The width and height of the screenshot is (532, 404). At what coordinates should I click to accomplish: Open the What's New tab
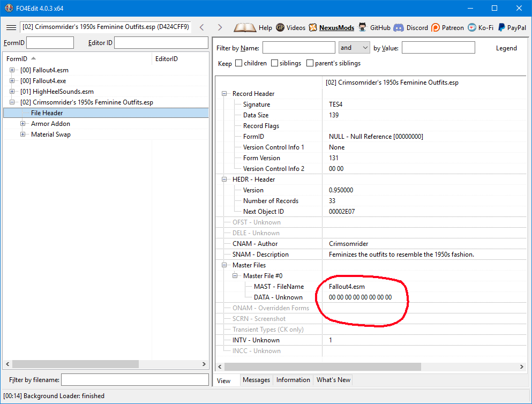pyautogui.click(x=333, y=380)
